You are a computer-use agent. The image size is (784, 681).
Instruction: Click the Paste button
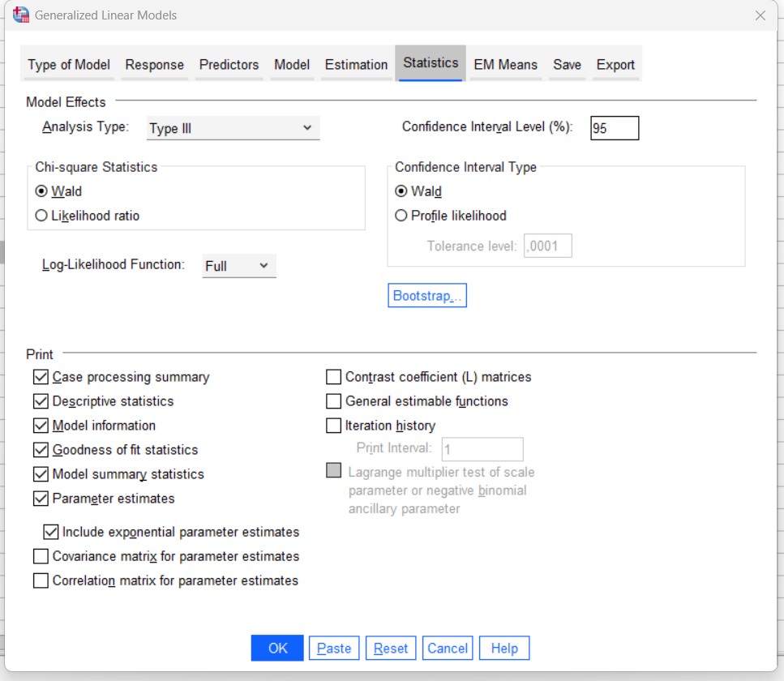pyautogui.click(x=334, y=649)
